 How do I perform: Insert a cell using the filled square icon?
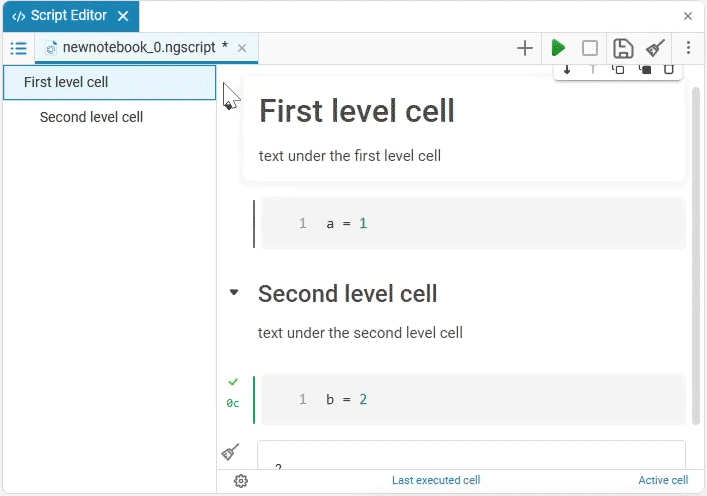pos(645,70)
